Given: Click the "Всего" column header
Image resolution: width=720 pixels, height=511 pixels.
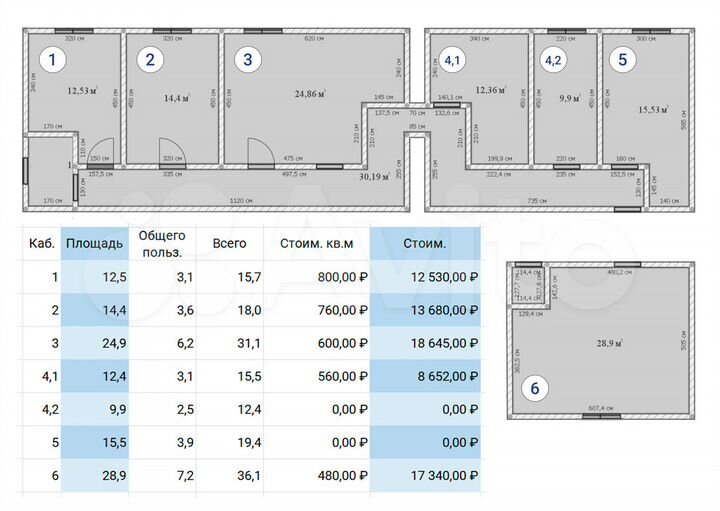Looking at the screenshot, I should point(229,242).
